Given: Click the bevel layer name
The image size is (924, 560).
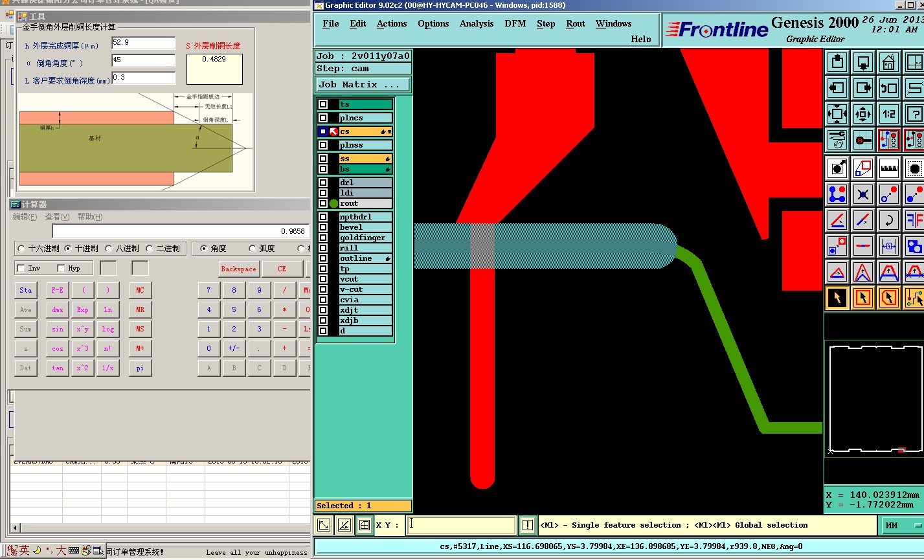Looking at the screenshot, I should point(365,227).
